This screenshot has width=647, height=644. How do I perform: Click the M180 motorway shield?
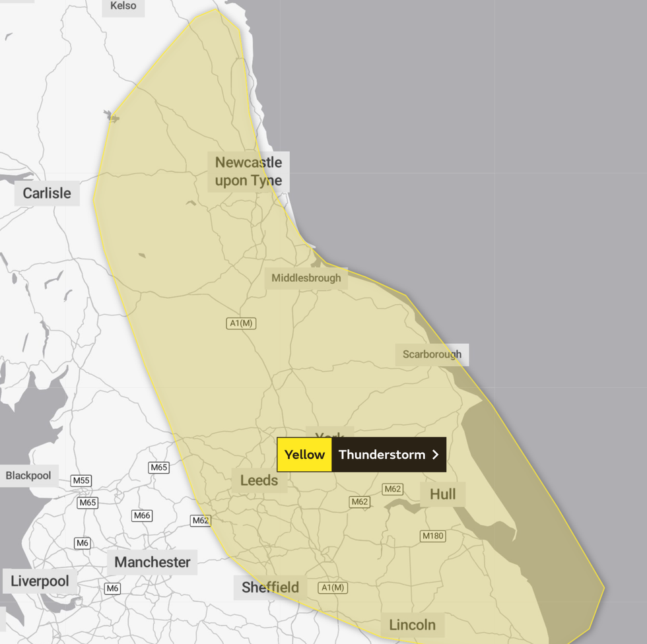click(432, 536)
